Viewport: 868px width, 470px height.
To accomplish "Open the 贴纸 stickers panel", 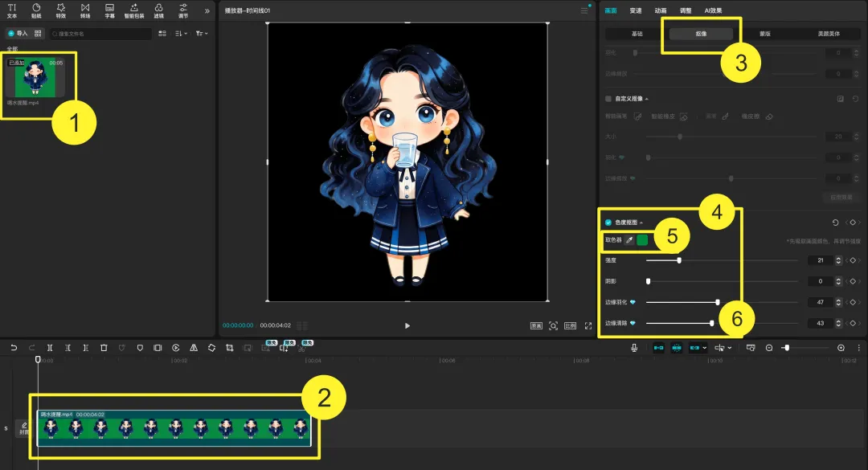I will click(x=36, y=10).
